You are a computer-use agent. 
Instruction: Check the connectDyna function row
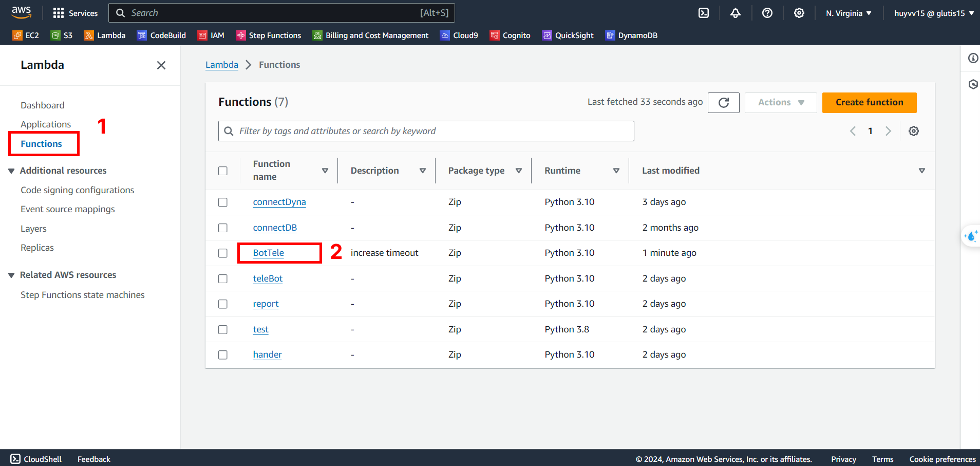pos(223,202)
